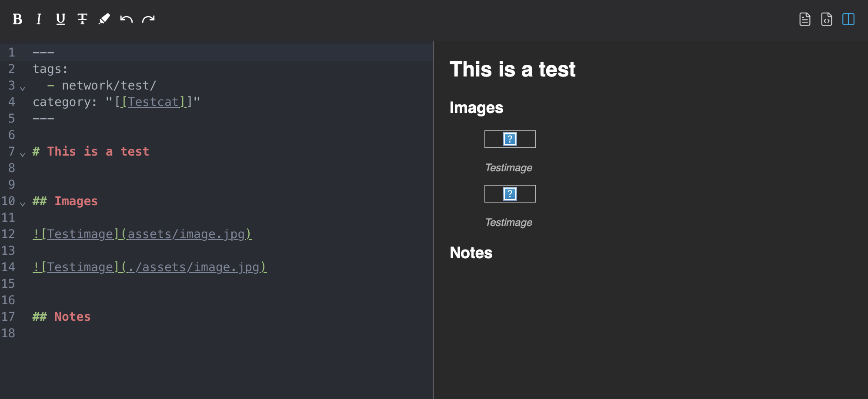Redo the last undone edit
The width and height of the screenshot is (868, 399).
coord(148,19)
